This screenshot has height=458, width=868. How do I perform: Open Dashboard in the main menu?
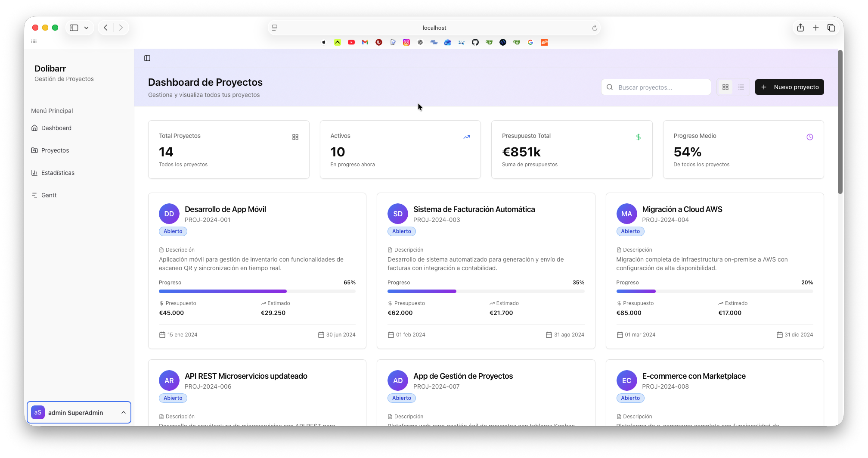coord(79,128)
